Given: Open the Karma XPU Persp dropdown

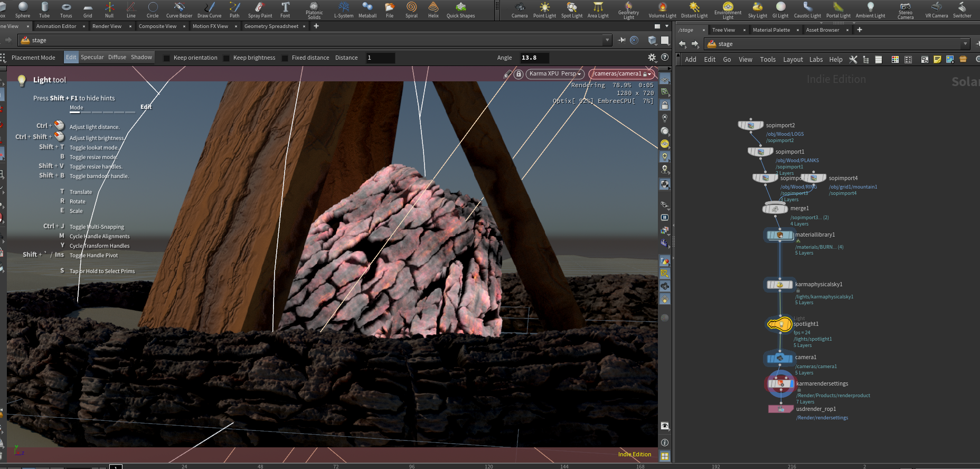Looking at the screenshot, I should 555,74.
